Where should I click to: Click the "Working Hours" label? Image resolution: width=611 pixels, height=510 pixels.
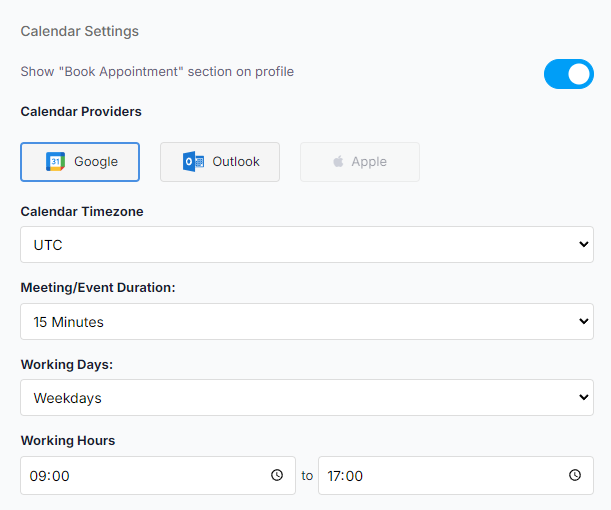click(x=68, y=441)
